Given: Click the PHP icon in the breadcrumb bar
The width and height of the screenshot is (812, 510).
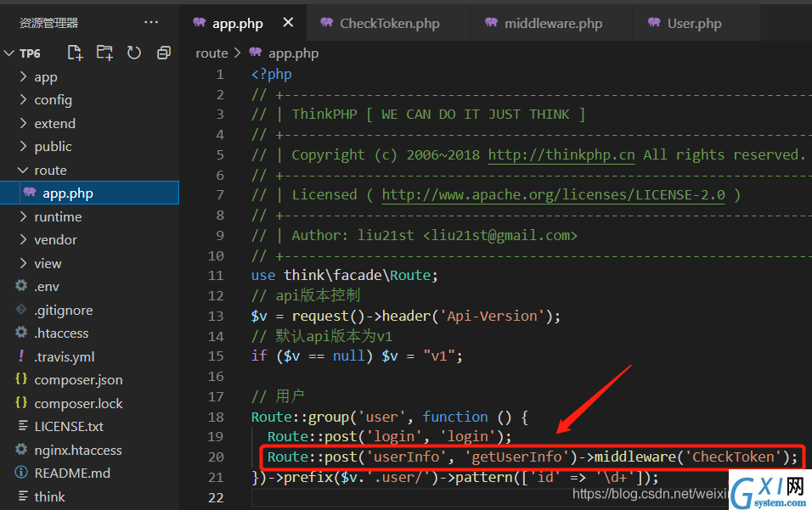Looking at the screenshot, I should pyautogui.click(x=256, y=52).
